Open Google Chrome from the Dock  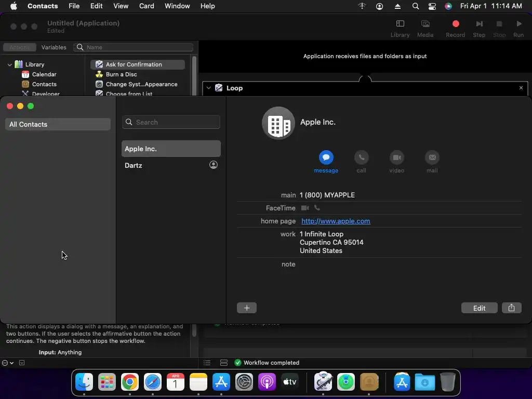coord(129,382)
